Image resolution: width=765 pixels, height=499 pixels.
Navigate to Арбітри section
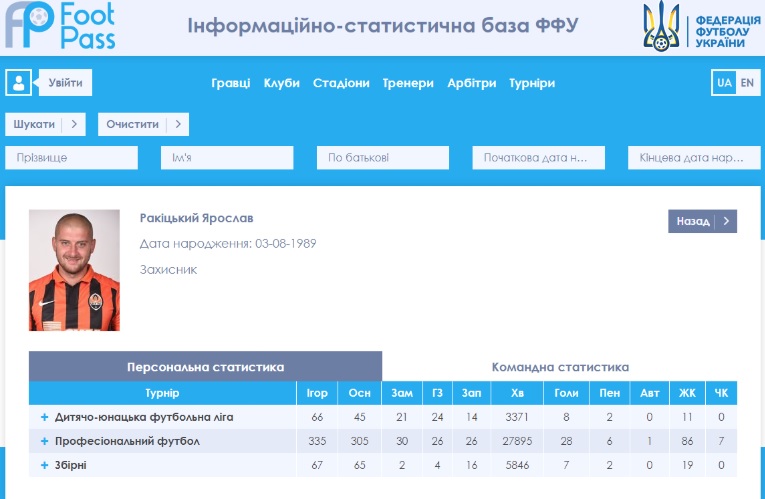click(x=472, y=83)
